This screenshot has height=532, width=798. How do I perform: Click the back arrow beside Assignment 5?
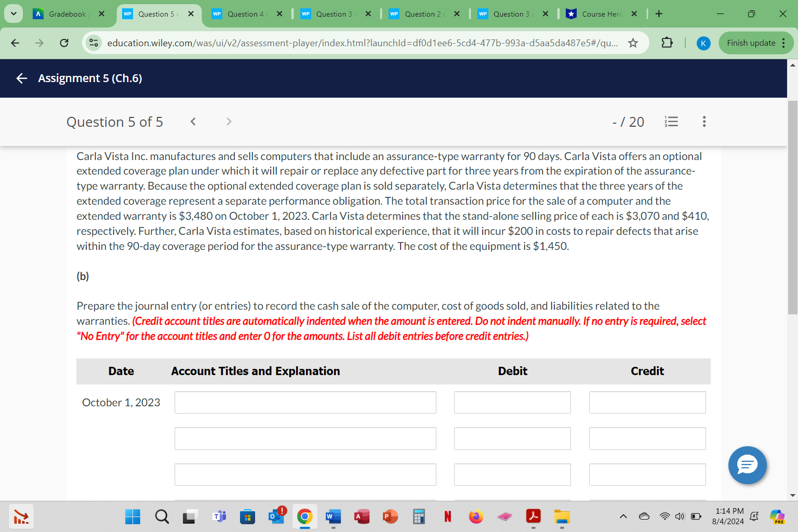point(21,78)
